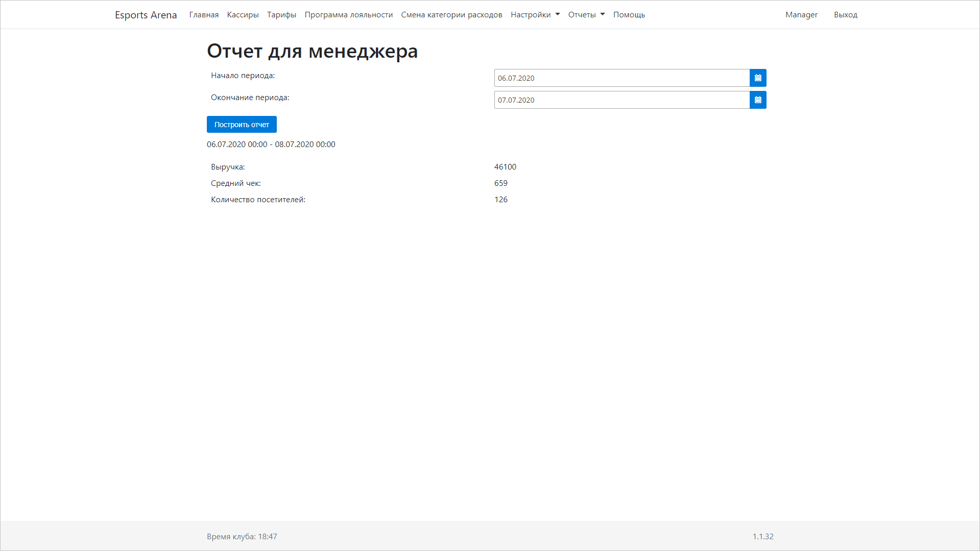
Task: Select the report date range text
Action: pos(271,144)
